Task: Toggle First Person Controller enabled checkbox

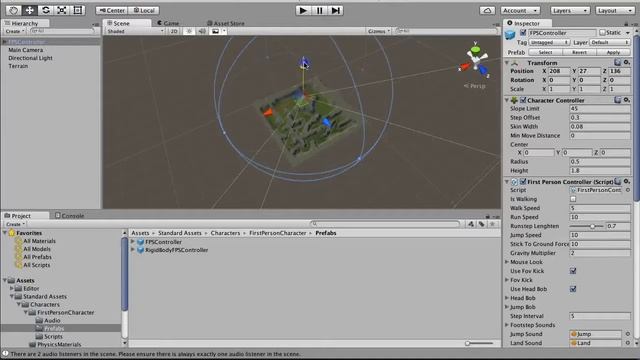Action: click(523, 182)
